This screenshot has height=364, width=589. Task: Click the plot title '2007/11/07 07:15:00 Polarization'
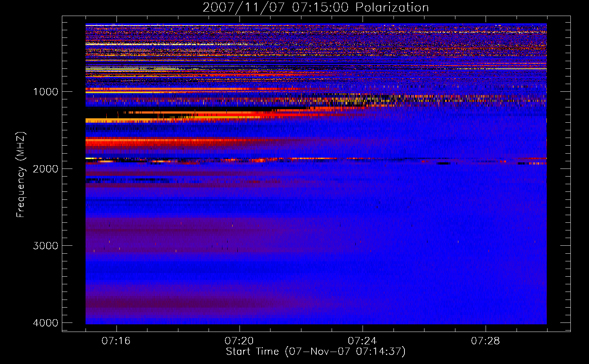(x=316, y=8)
